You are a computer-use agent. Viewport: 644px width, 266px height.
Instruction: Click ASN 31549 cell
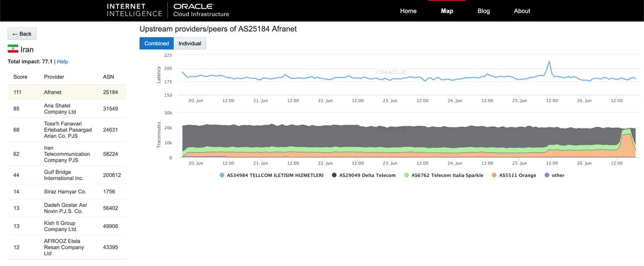tap(110, 109)
